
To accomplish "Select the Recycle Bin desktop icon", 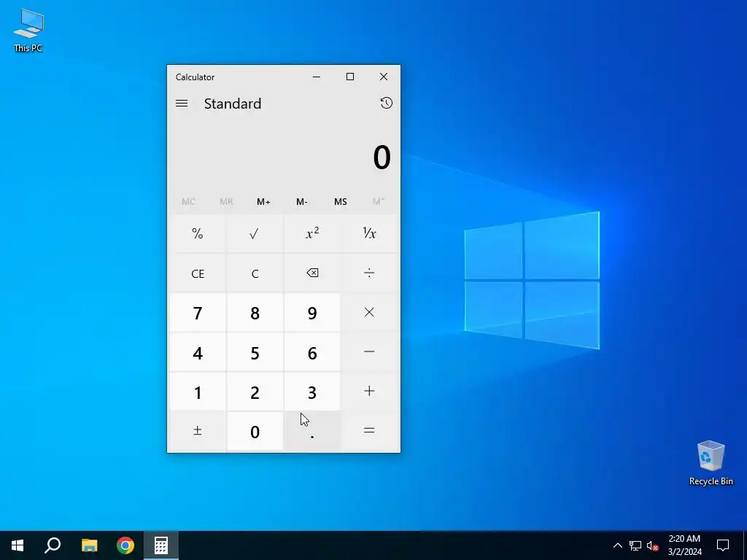I will [711, 462].
